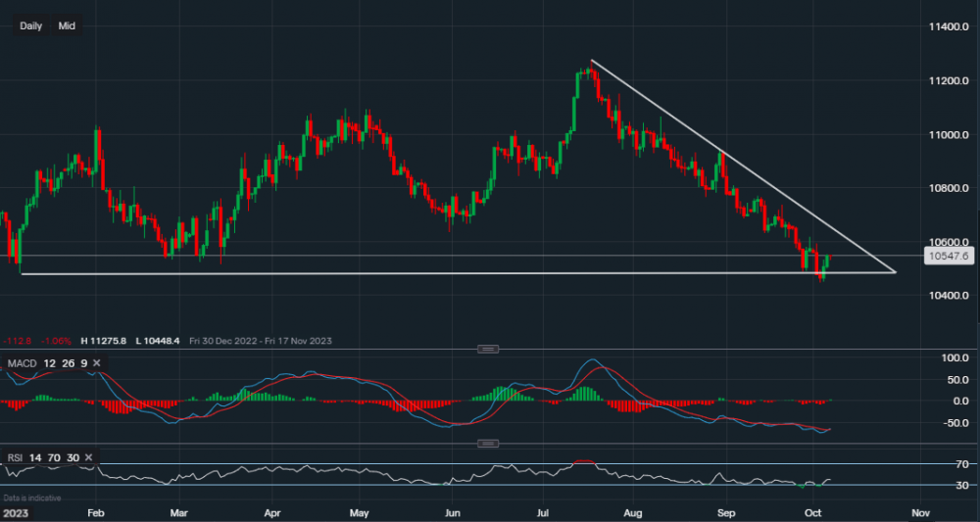The image size is (980, 522).
Task: Remove the RSI indicator via its X
Action: [89, 456]
